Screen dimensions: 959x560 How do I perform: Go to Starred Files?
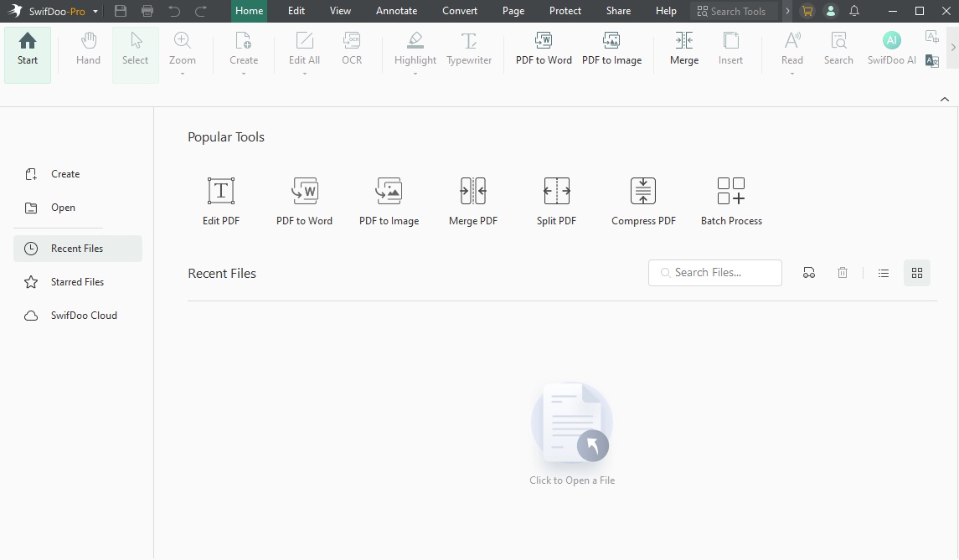coord(78,282)
